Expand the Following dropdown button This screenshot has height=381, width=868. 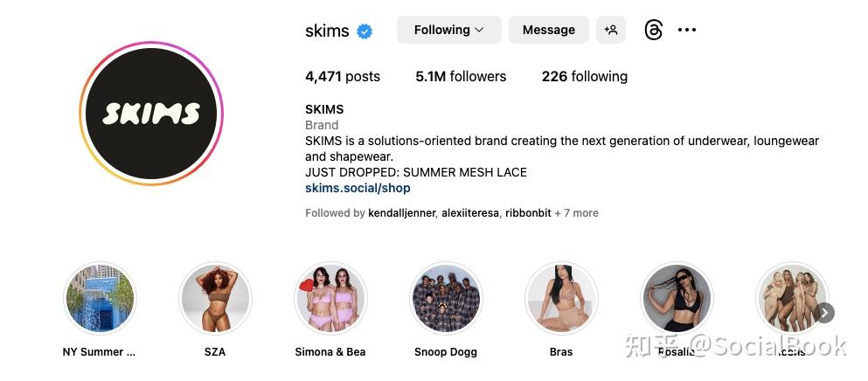point(448,30)
